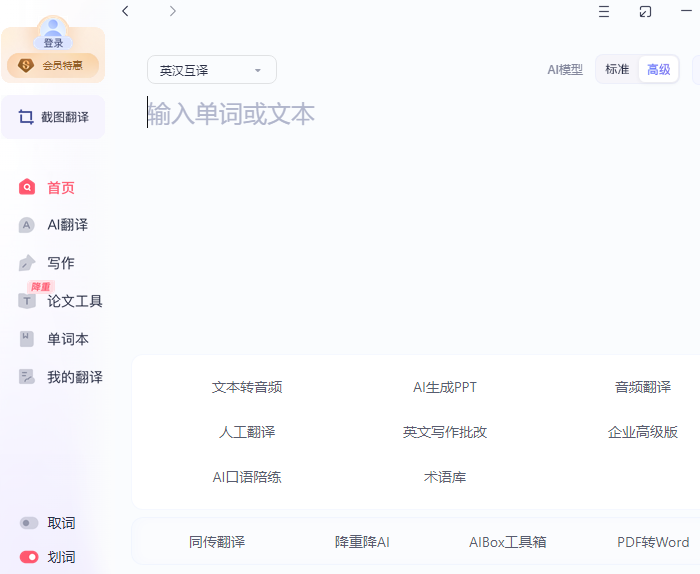Select 降重降AI in the bottom bar

coord(362,542)
